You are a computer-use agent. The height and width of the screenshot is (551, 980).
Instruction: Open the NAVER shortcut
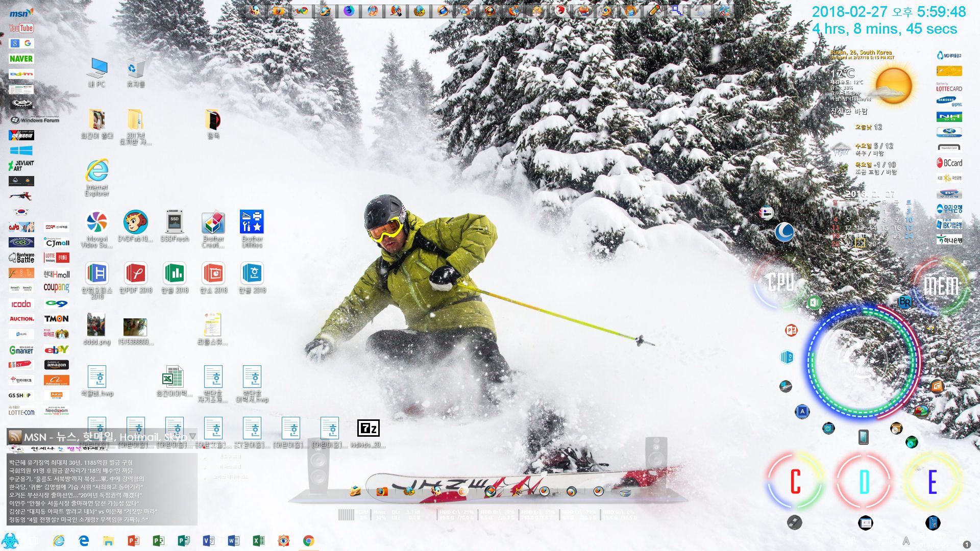[21, 59]
